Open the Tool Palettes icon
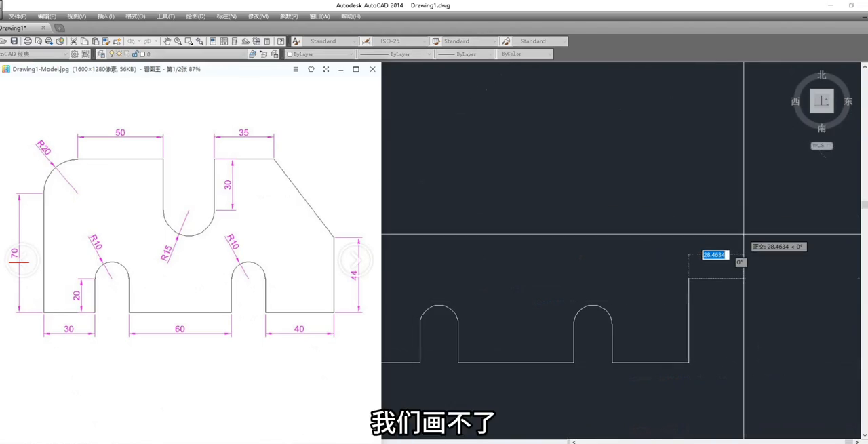This screenshot has height=444, width=868. pos(235,41)
